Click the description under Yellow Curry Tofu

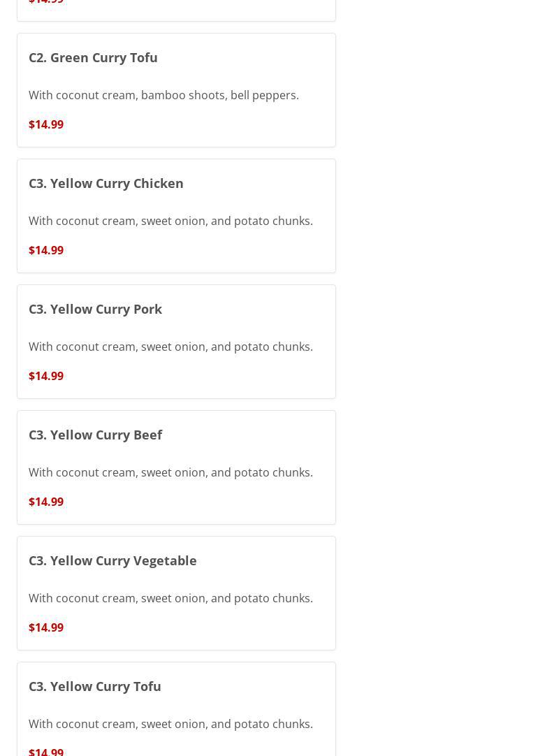pos(170,724)
